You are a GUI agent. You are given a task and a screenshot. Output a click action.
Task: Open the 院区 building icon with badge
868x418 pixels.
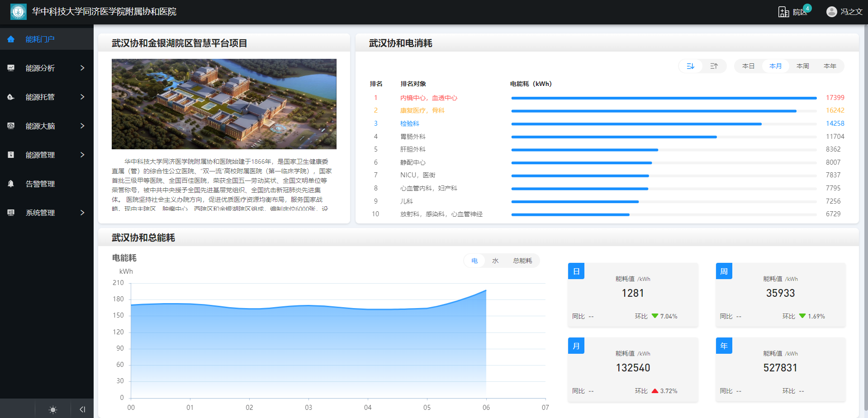pyautogui.click(x=784, y=12)
